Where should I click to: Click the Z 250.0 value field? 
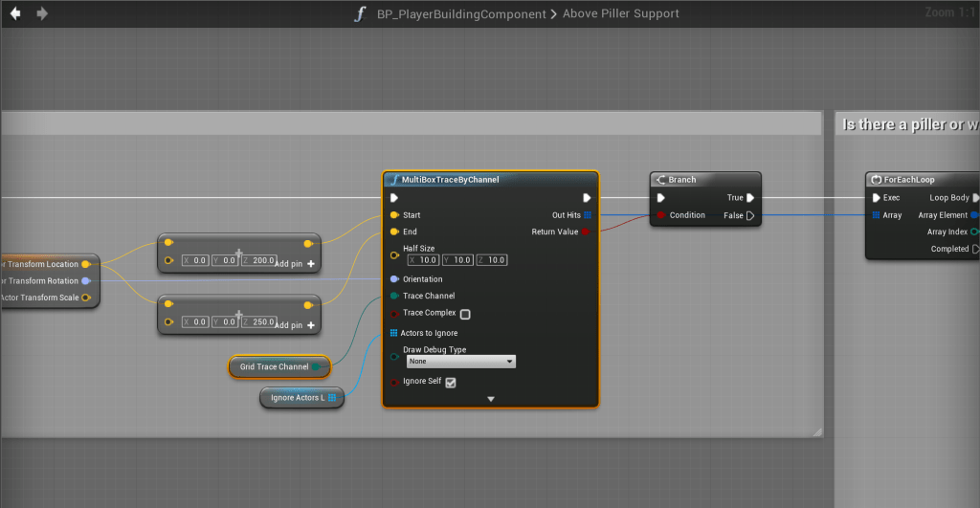pos(263,322)
